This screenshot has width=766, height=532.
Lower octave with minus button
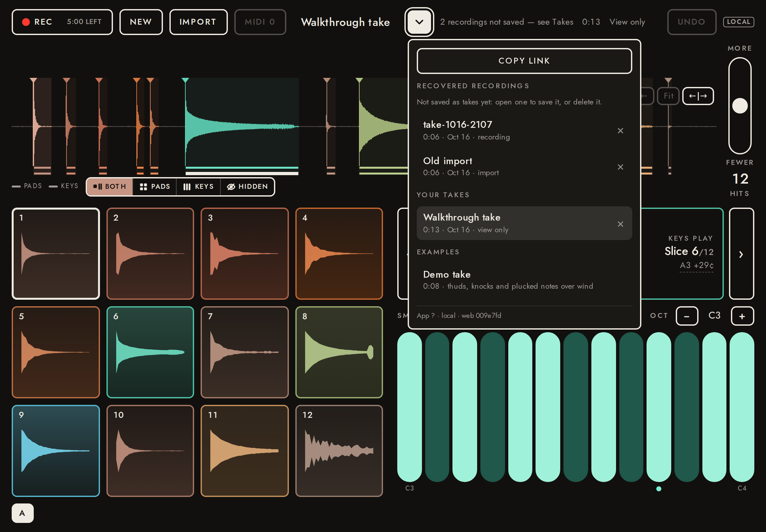686,316
